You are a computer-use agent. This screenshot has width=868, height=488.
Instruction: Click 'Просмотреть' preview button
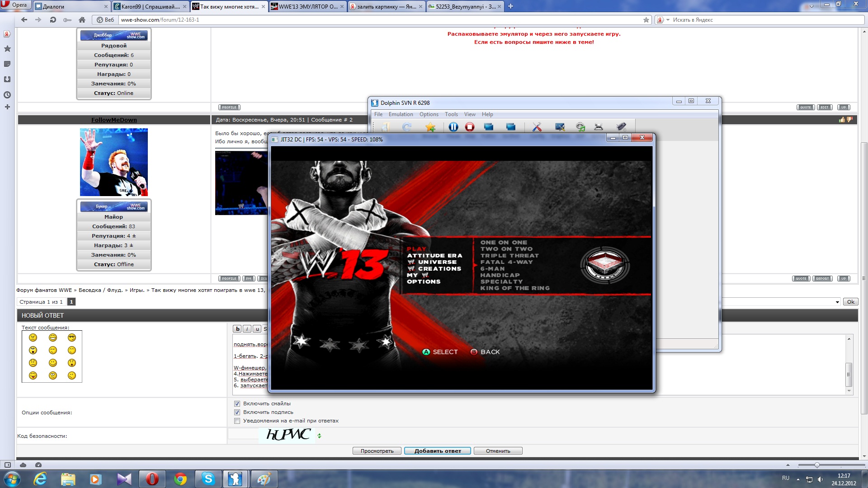tap(377, 451)
